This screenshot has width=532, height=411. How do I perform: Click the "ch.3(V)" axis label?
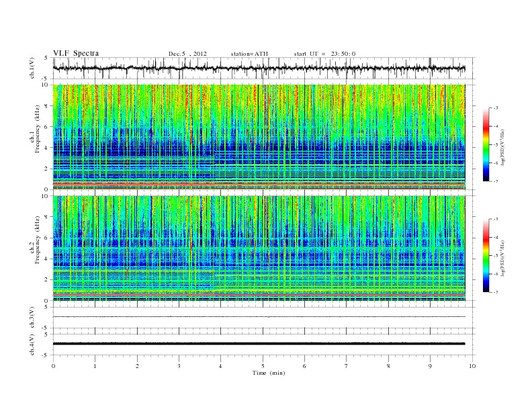click(x=32, y=318)
